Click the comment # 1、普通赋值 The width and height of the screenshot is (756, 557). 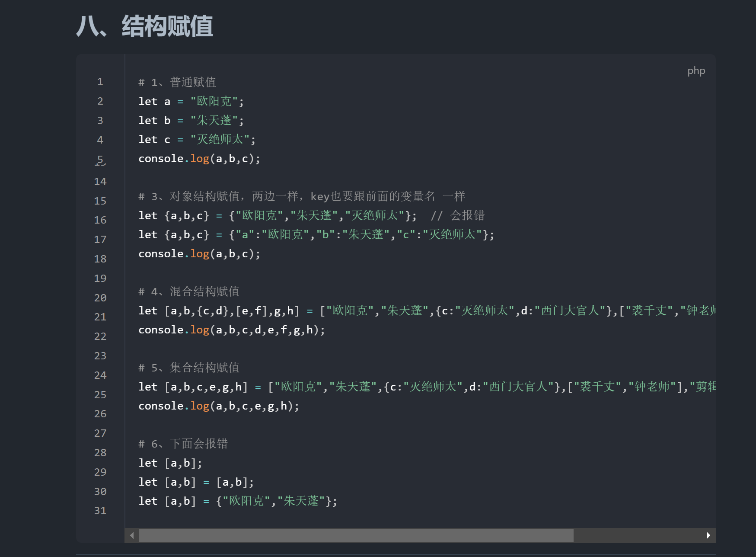177,82
